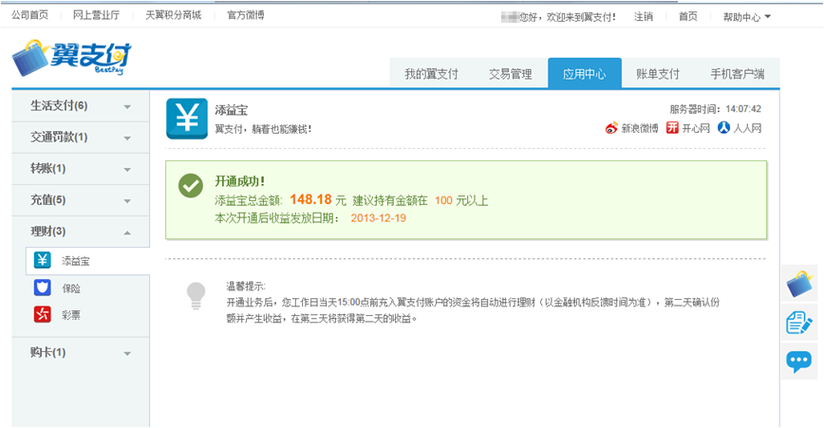Click the 充值(5) category label
Image resolution: width=824 pixels, height=428 pixels.
coord(48,200)
